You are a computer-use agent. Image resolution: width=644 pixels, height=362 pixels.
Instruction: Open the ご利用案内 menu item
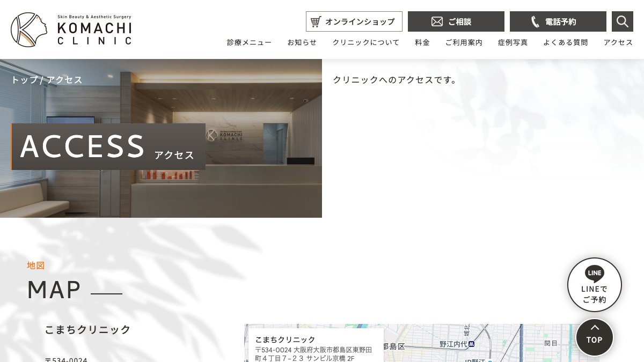pos(464,42)
